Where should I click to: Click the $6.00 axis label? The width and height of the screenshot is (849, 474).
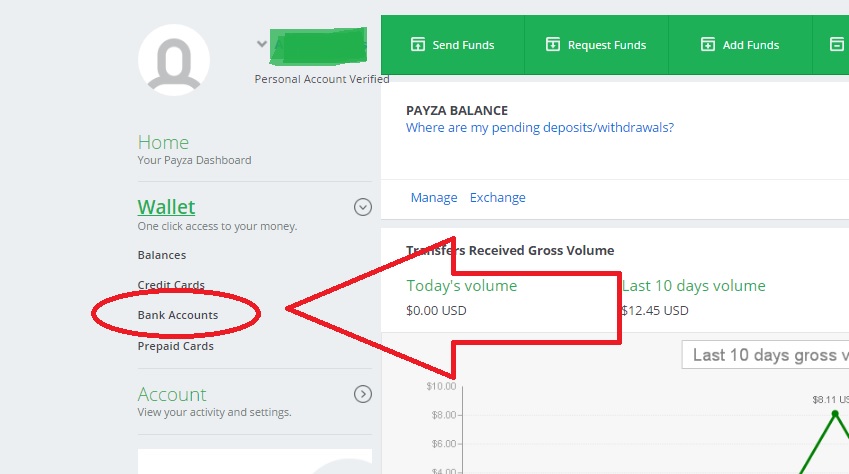(444, 444)
